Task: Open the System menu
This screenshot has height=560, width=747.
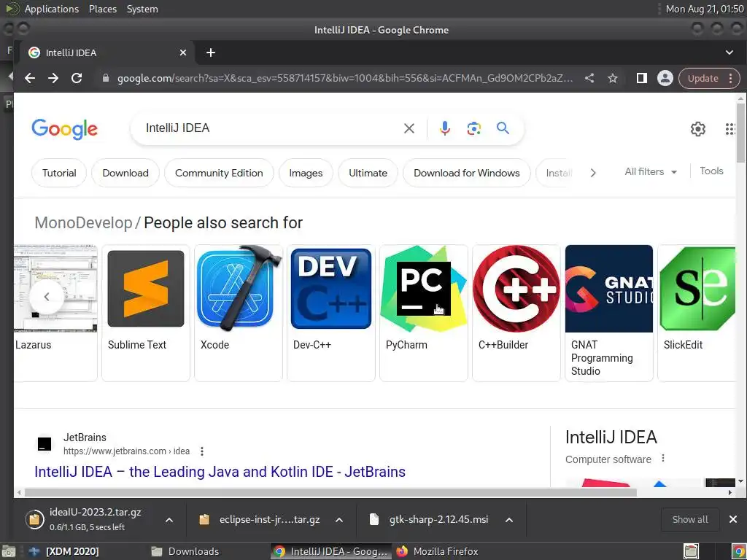Action: [142, 9]
